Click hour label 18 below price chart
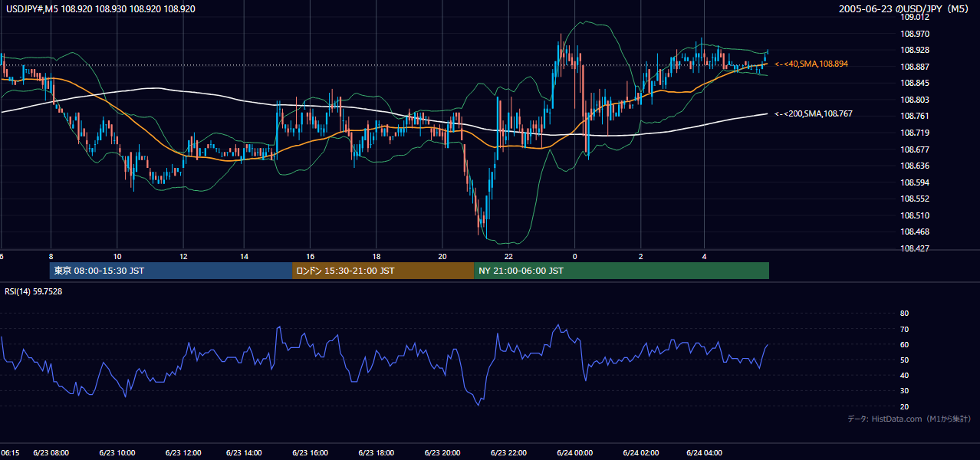This screenshot has width=980, height=460. click(376, 256)
